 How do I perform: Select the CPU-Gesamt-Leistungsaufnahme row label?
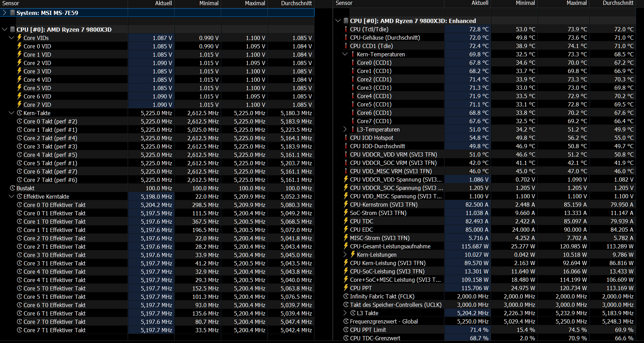(390, 246)
